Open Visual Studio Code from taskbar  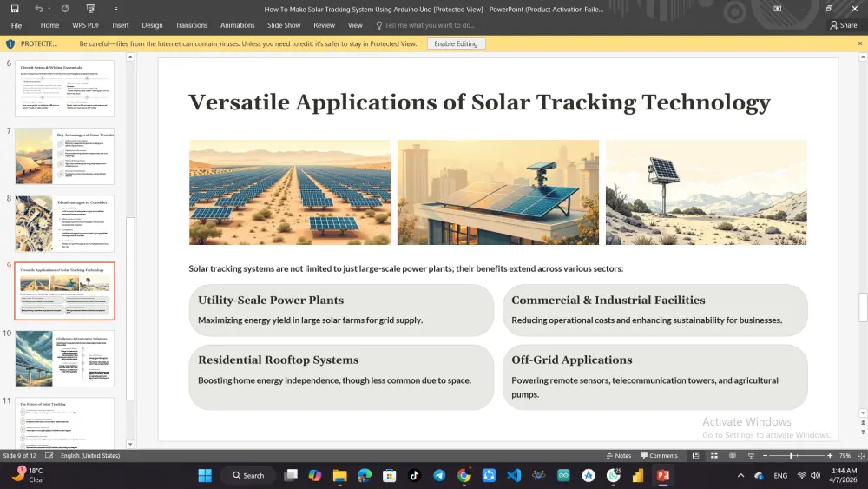[x=514, y=476]
